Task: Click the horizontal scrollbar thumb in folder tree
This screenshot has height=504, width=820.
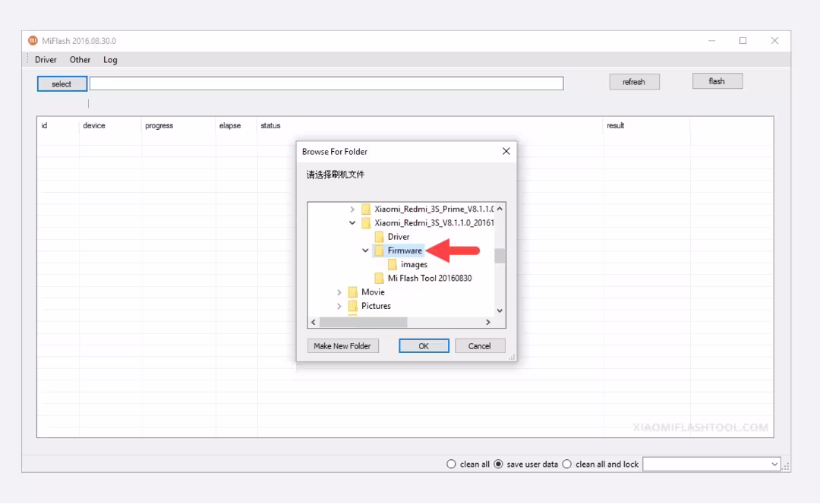Action: coord(364,322)
